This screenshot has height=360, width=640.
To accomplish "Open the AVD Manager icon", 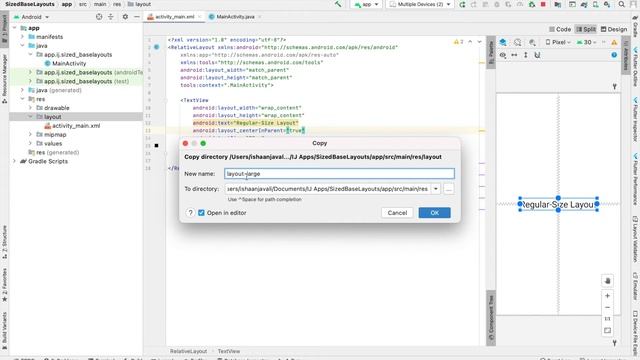I will (596, 4).
